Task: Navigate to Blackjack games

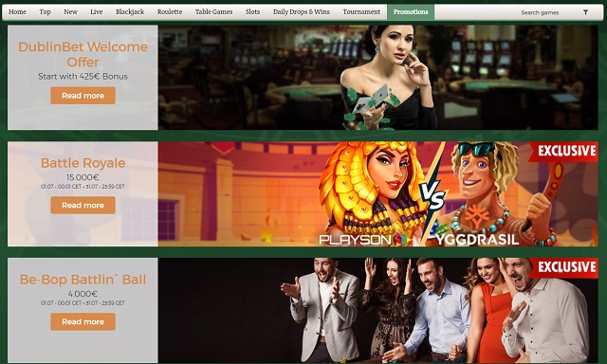Action: [x=130, y=12]
